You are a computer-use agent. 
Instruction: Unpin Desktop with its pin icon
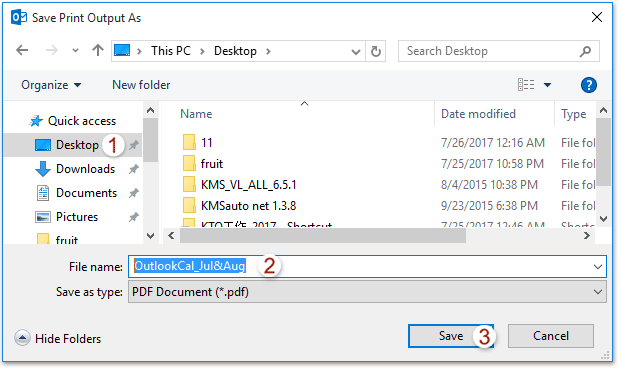[x=134, y=145]
